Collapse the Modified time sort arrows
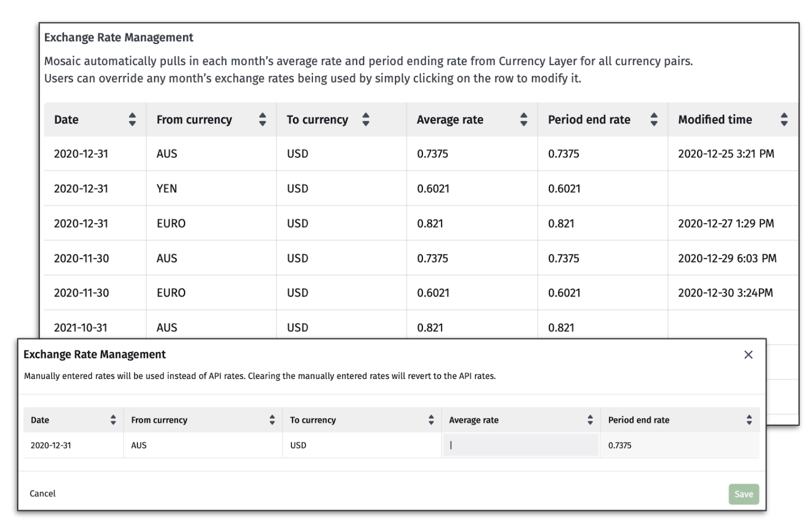 783,119
